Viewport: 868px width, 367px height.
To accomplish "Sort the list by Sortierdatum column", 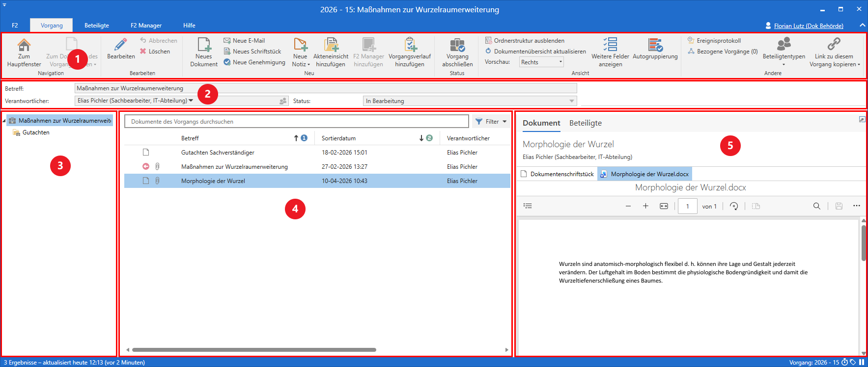I will (338, 138).
